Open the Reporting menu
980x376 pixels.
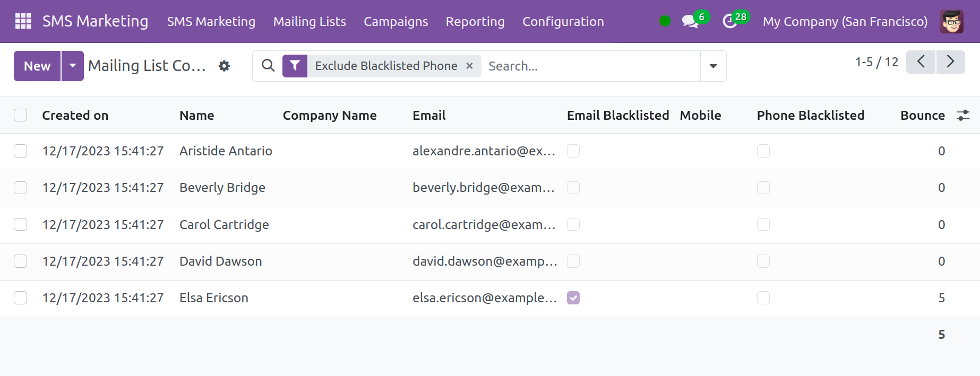coord(475,21)
